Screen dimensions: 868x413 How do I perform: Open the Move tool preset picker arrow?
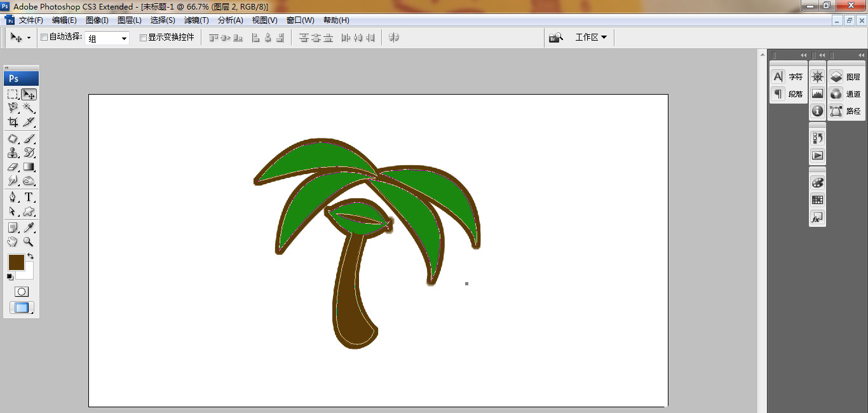tap(29, 38)
